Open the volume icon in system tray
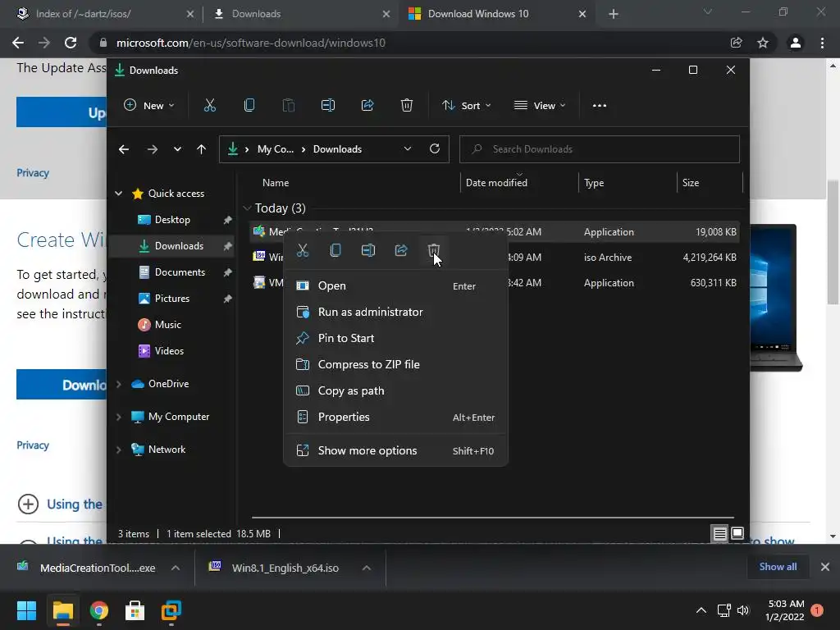This screenshot has width=840, height=630. (x=743, y=610)
